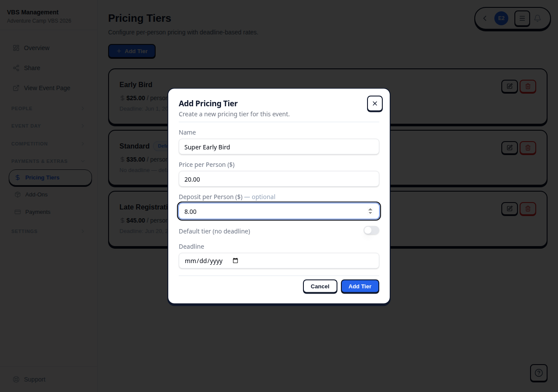
Task: Select the Pricing Tiers dollar icon in sidebar
Action: click(x=17, y=178)
